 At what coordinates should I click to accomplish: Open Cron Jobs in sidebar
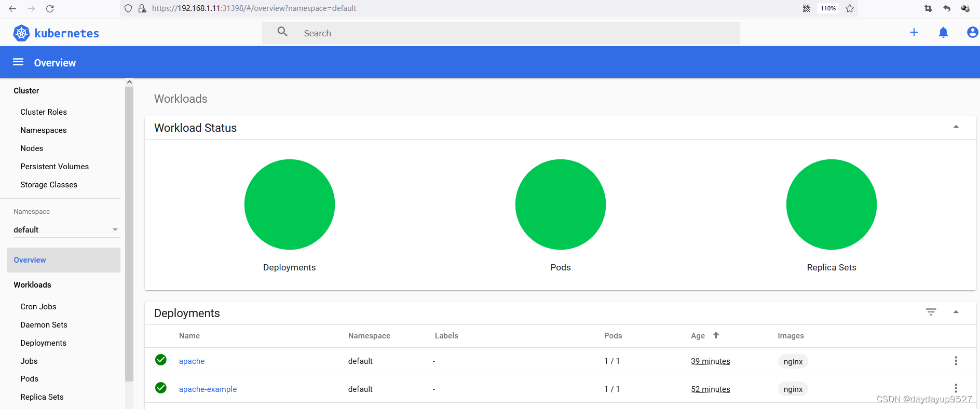[38, 307]
